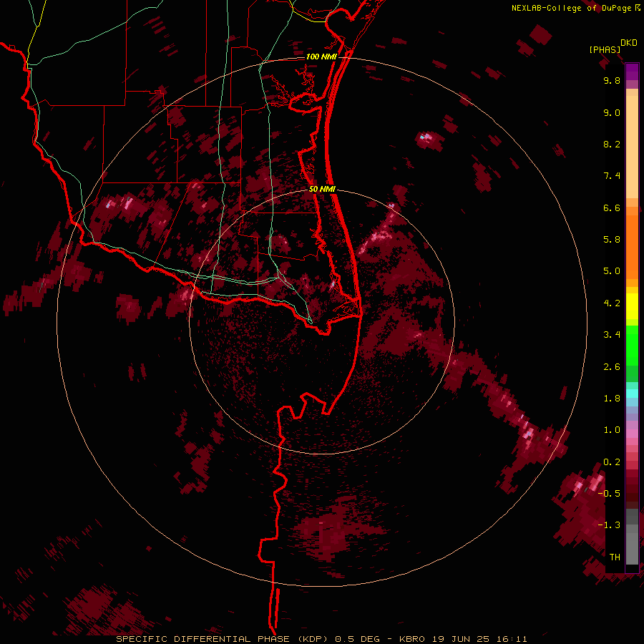Screen dimensions: 644x644
Task: Click the 50 NMI range ring label
Action: point(323,189)
